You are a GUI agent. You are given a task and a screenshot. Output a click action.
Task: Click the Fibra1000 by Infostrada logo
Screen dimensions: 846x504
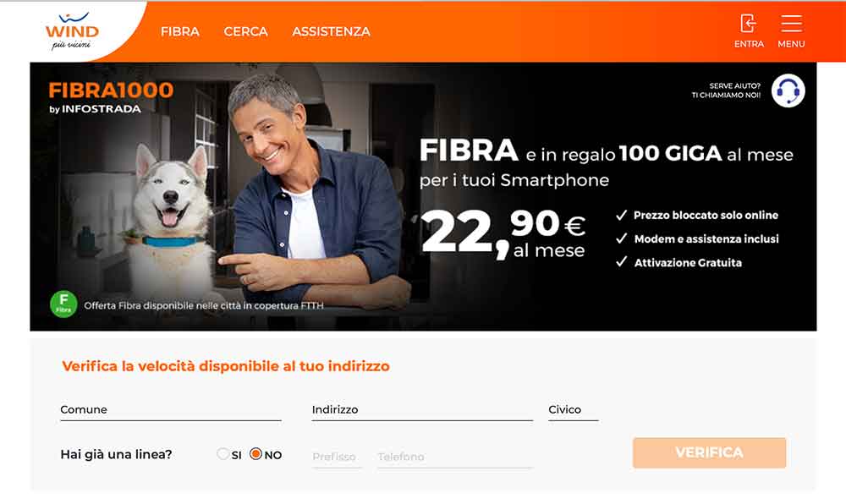pyautogui.click(x=111, y=97)
